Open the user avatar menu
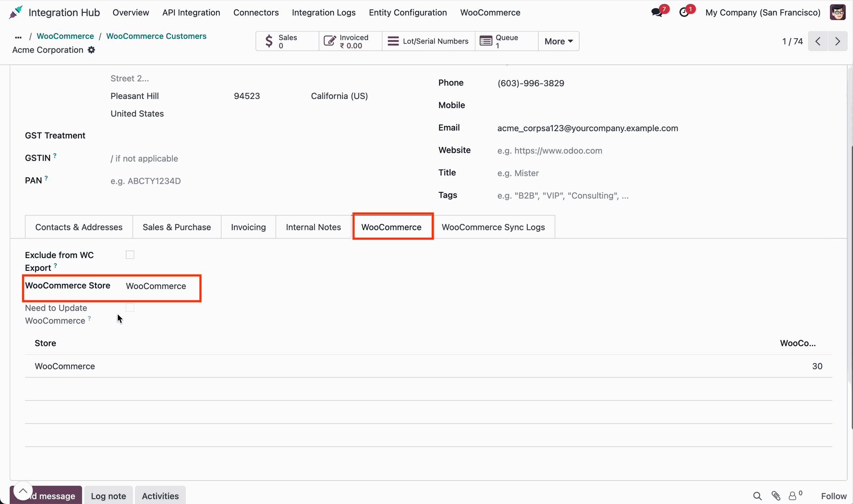The image size is (853, 504). [837, 12]
